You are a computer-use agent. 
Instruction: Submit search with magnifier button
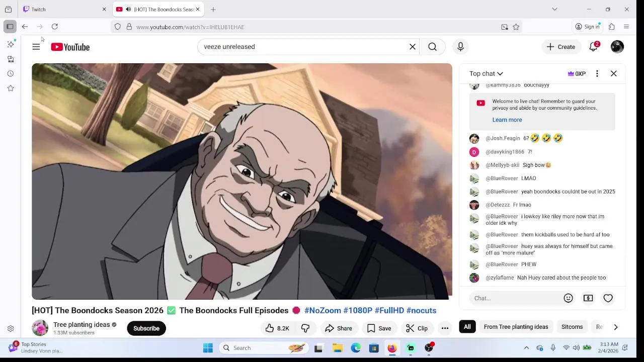(x=432, y=47)
